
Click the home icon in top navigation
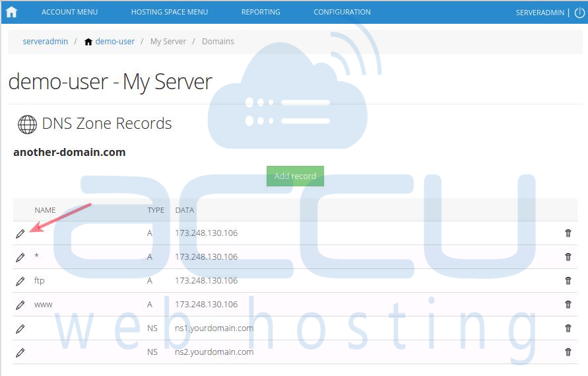click(11, 12)
